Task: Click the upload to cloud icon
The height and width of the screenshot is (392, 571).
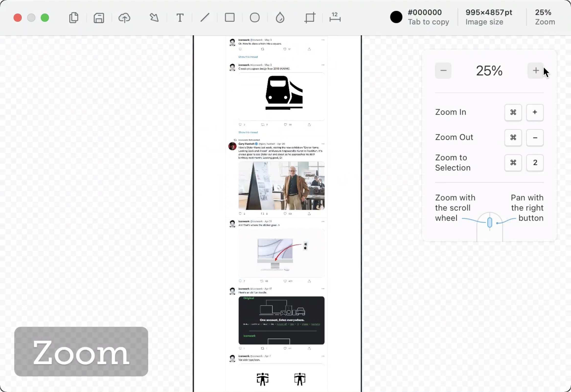Action: tap(124, 18)
